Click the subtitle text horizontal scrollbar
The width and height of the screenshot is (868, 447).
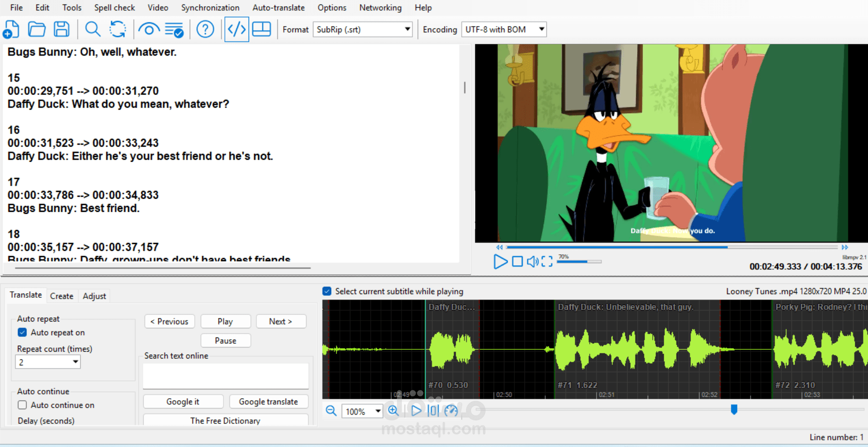pyautogui.click(x=163, y=268)
